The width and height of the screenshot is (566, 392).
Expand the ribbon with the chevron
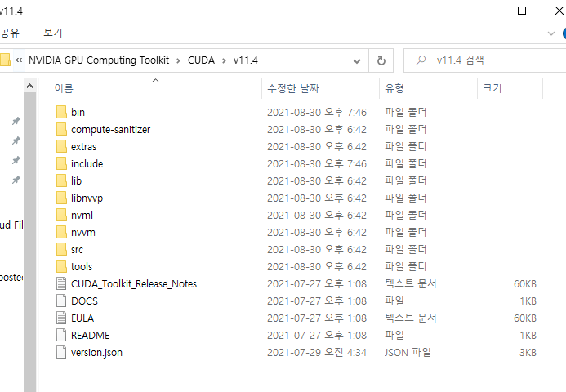click(551, 33)
